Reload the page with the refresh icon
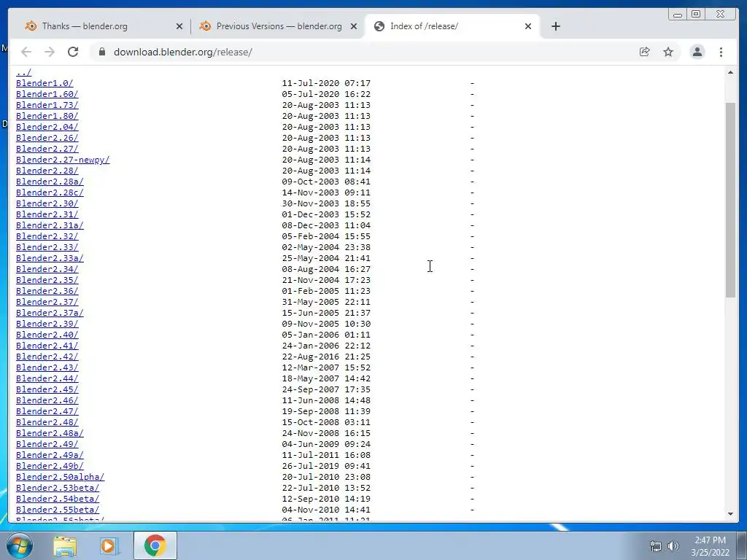This screenshot has height=560, width=747. coord(73,52)
